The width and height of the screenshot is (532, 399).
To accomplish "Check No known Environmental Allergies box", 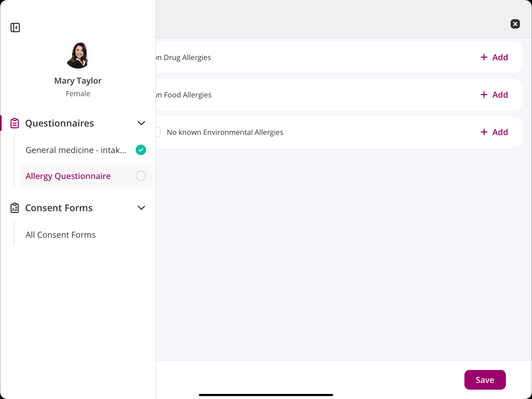I will click(x=158, y=132).
